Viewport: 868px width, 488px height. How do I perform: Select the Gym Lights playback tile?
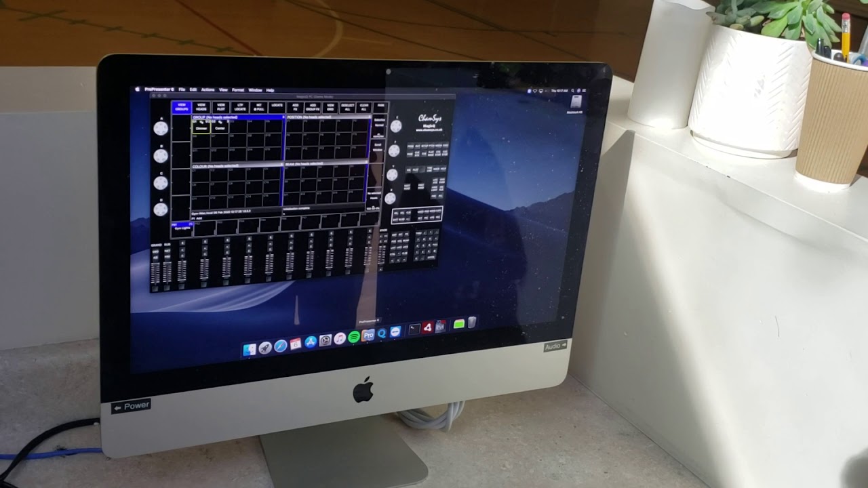point(182,228)
